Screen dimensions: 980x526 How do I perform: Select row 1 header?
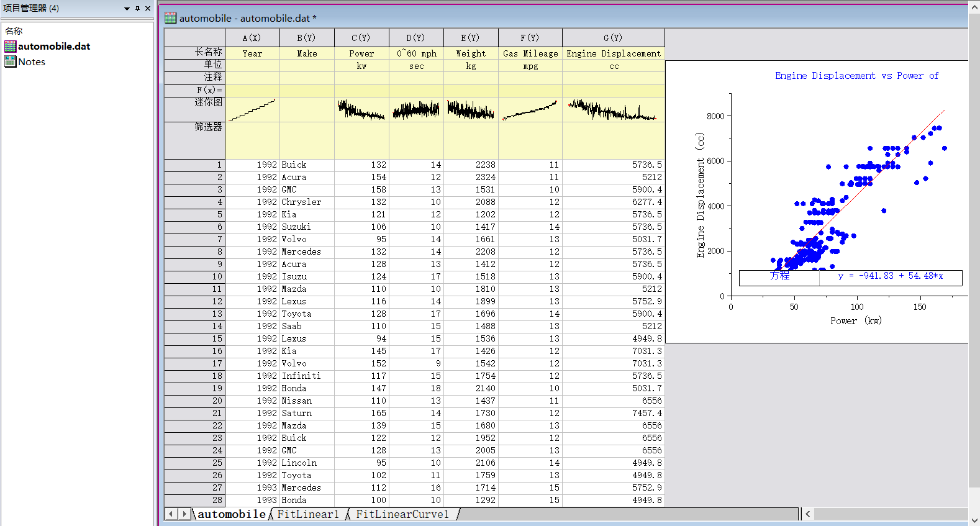click(194, 165)
